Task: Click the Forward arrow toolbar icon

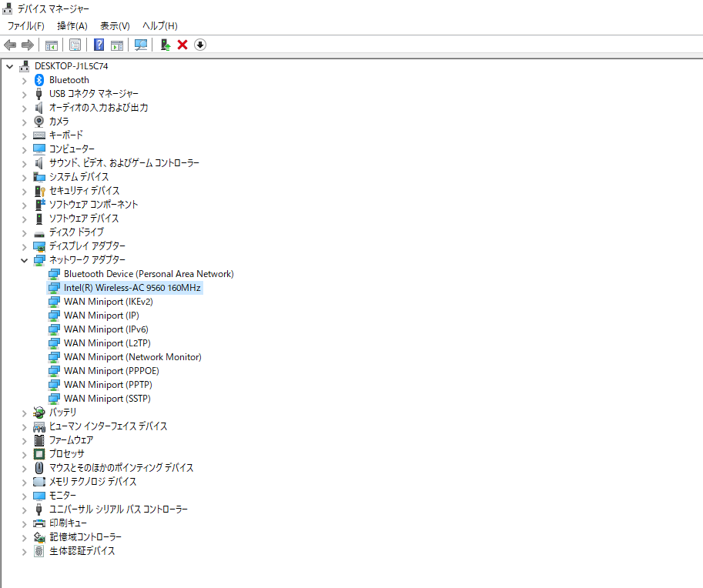Action: coord(28,45)
